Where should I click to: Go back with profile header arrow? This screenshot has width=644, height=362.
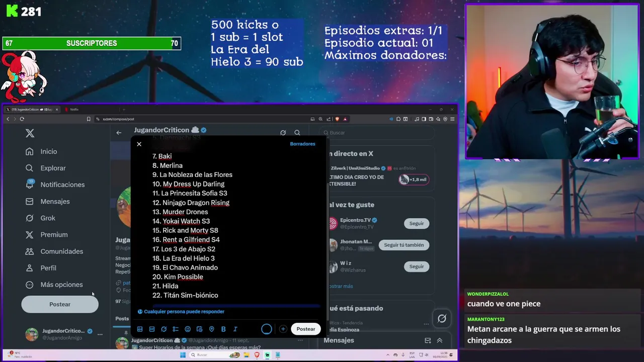[119, 133]
